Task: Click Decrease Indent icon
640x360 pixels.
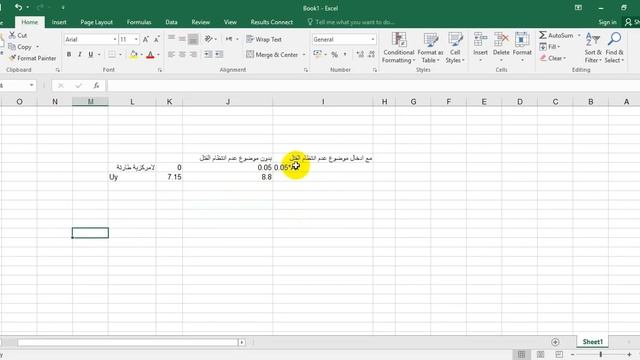Action: (x=208, y=54)
